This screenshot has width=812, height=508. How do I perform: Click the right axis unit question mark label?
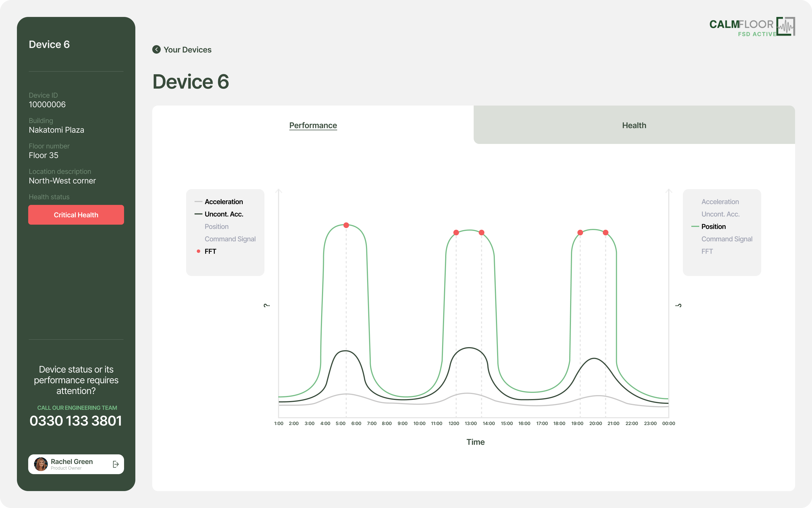coord(678,305)
